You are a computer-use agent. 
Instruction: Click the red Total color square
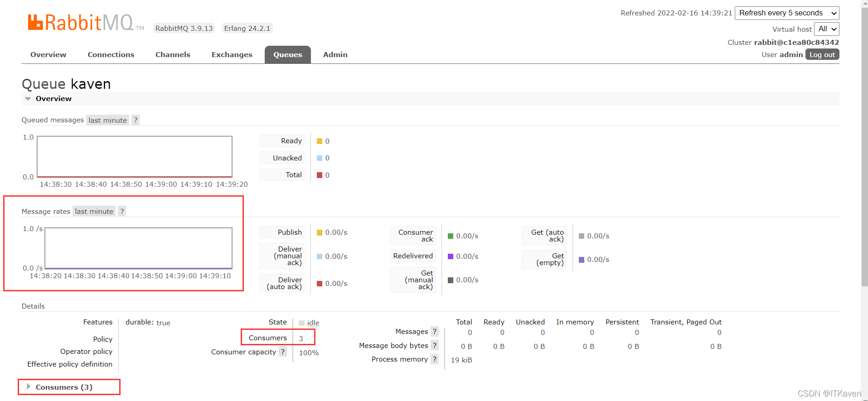pos(320,175)
